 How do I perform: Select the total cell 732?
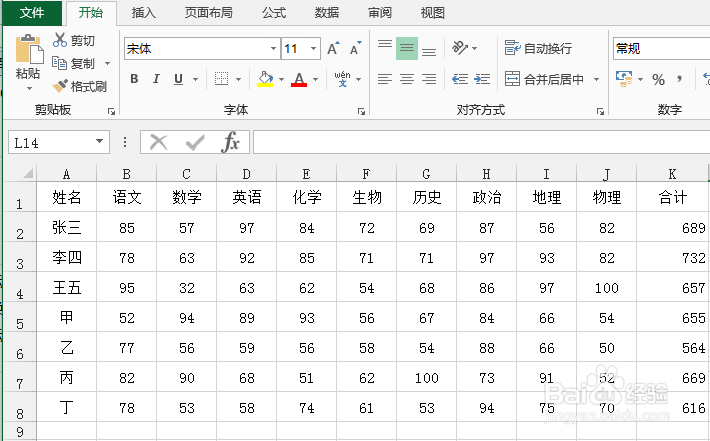coord(672,258)
